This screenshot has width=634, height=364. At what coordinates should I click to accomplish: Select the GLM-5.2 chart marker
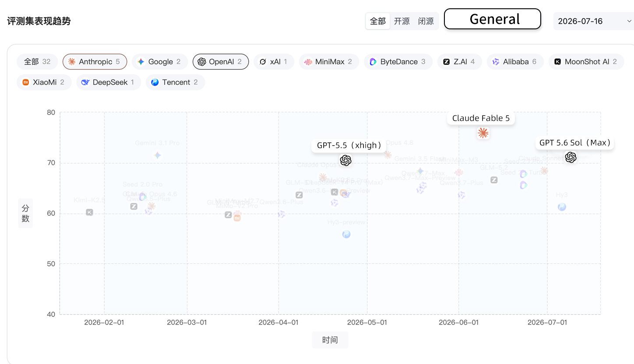point(494,180)
